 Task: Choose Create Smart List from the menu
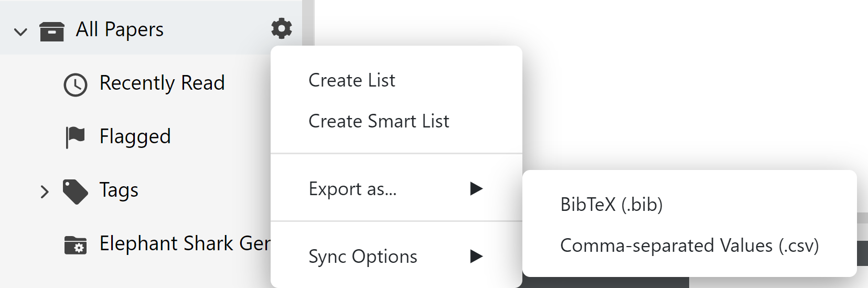click(x=379, y=121)
